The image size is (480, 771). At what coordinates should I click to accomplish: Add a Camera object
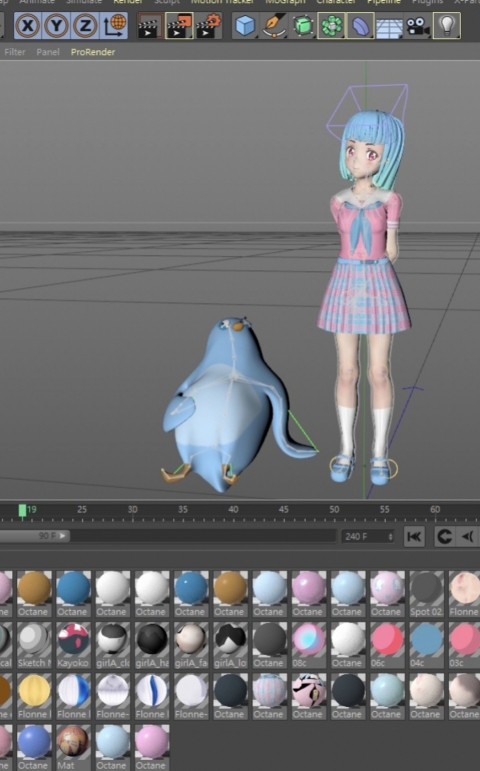point(418,26)
